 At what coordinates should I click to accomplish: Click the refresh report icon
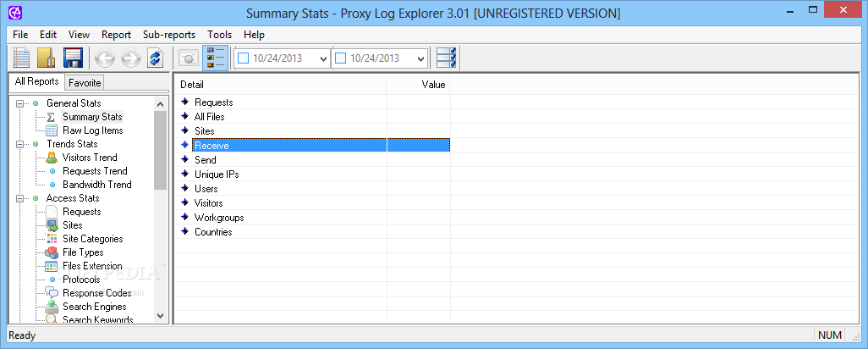tap(156, 58)
